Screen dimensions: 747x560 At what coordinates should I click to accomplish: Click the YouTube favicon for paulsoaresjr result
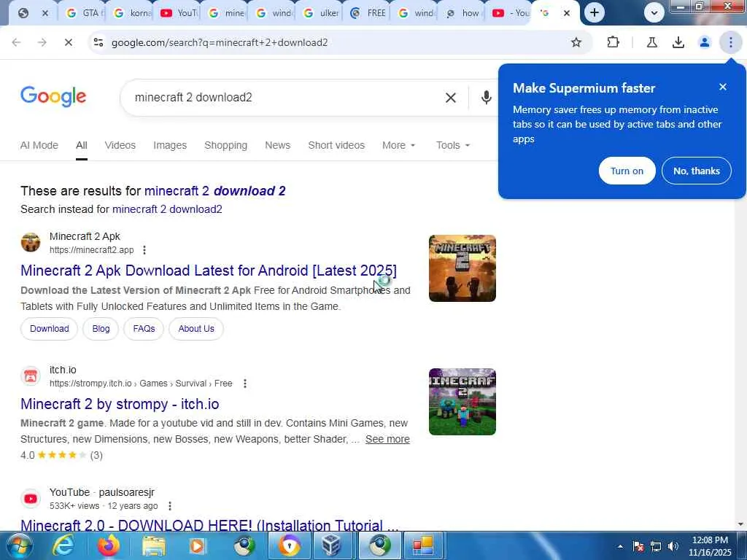click(31, 499)
